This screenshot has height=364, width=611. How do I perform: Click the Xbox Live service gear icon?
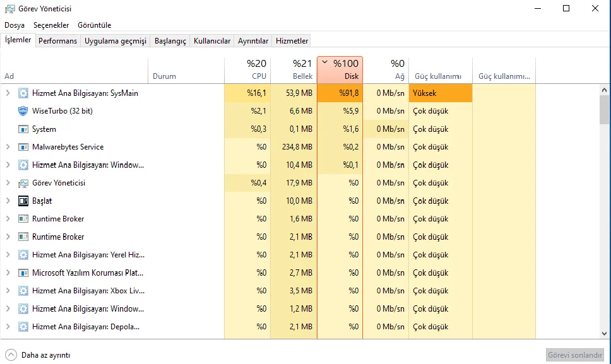click(x=23, y=291)
